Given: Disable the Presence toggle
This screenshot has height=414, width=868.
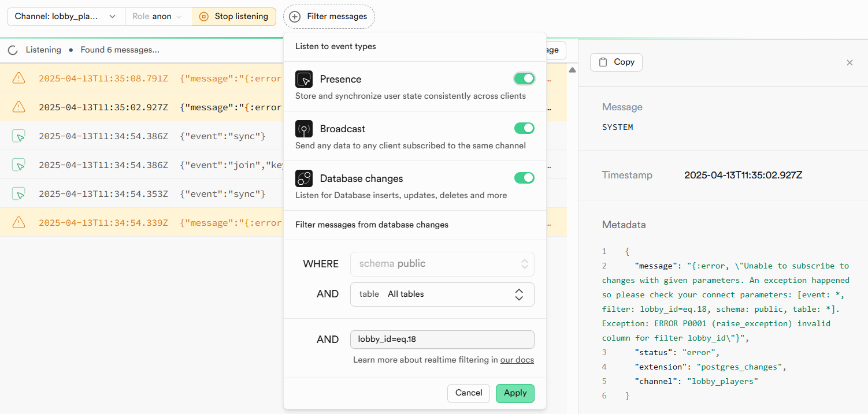Looking at the screenshot, I should point(524,79).
